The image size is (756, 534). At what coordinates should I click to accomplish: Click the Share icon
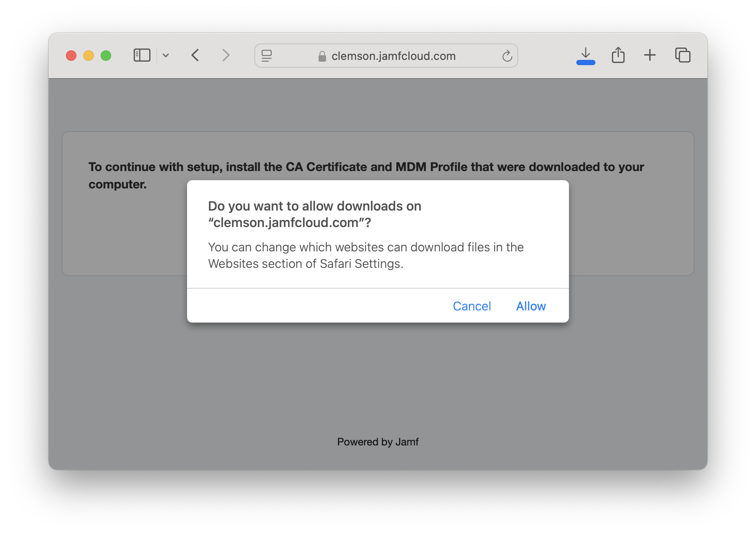[618, 55]
